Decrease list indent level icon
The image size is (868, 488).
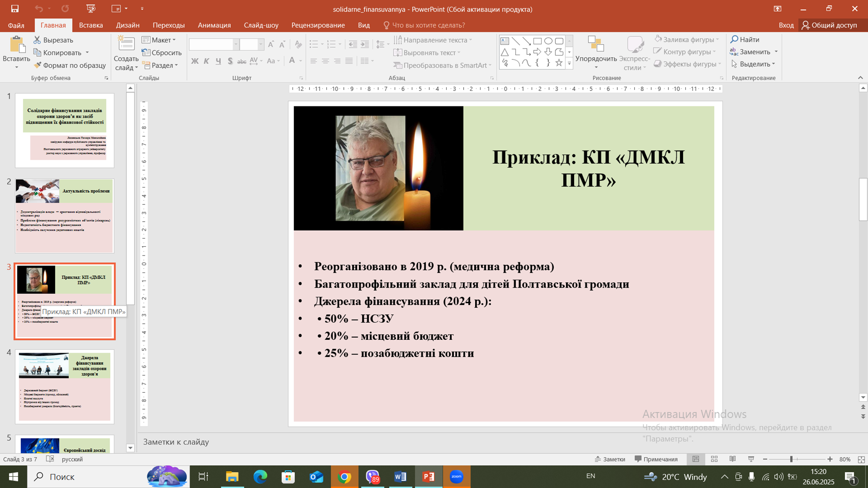point(353,44)
